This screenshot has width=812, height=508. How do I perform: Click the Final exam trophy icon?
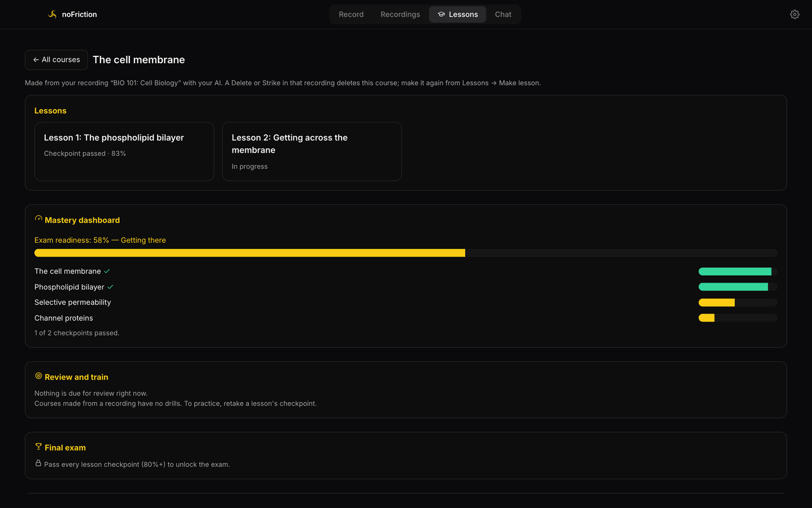38,446
